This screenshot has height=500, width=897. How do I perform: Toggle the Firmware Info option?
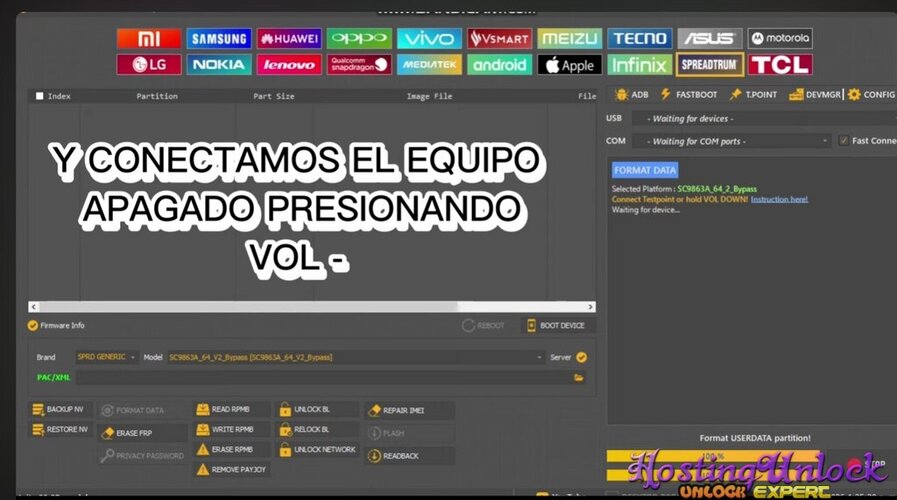[33, 325]
